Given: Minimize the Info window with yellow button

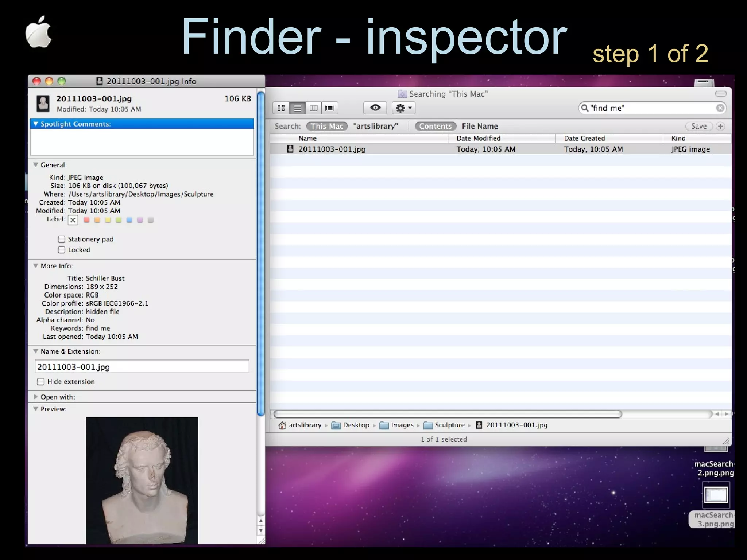Looking at the screenshot, I should pos(49,81).
